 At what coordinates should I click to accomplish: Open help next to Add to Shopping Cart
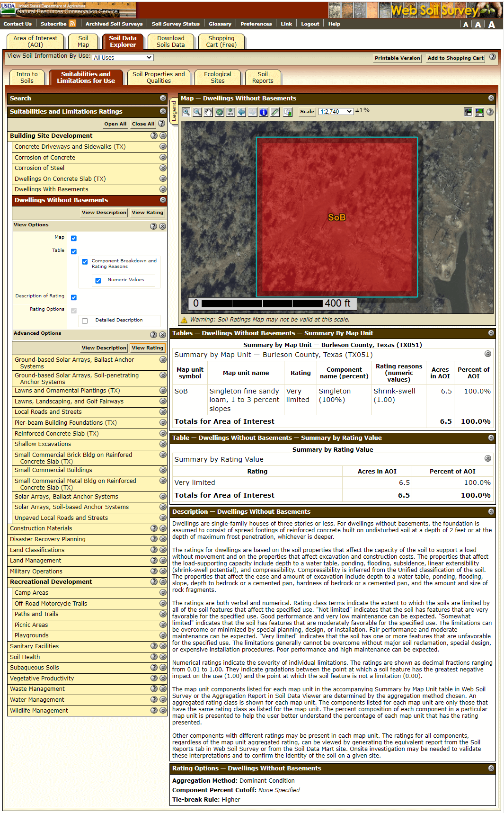click(493, 57)
